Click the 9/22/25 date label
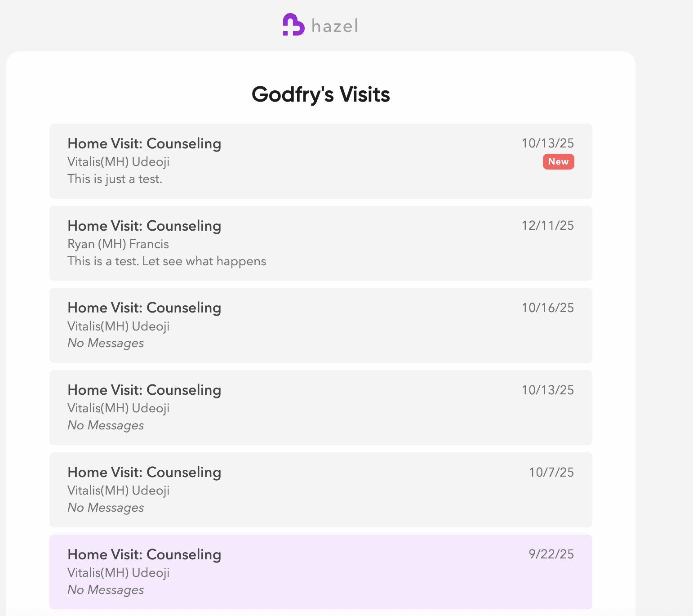Image resolution: width=693 pixels, height=616 pixels. pyautogui.click(x=551, y=554)
